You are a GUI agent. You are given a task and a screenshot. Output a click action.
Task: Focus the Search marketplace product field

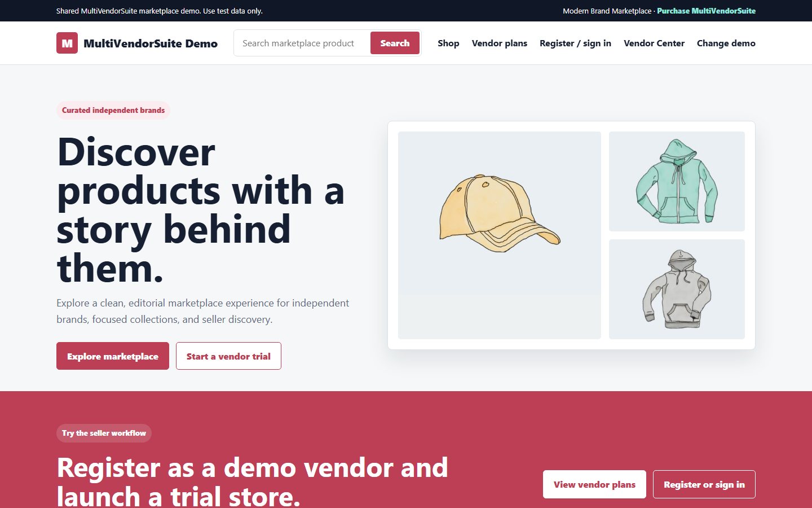302,43
